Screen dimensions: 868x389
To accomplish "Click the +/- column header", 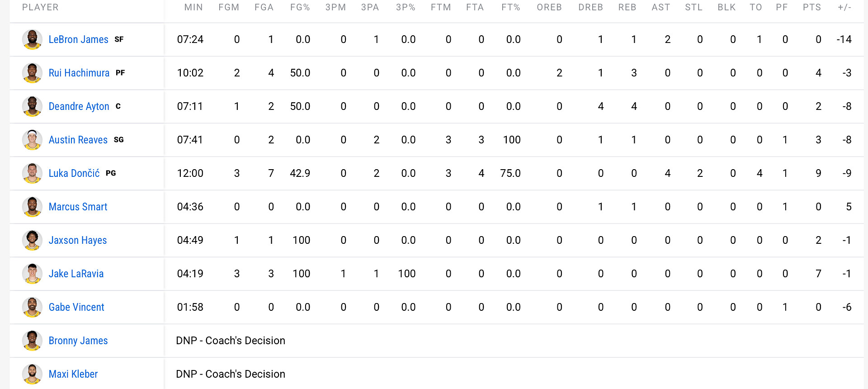I will [x=844, y=7].
